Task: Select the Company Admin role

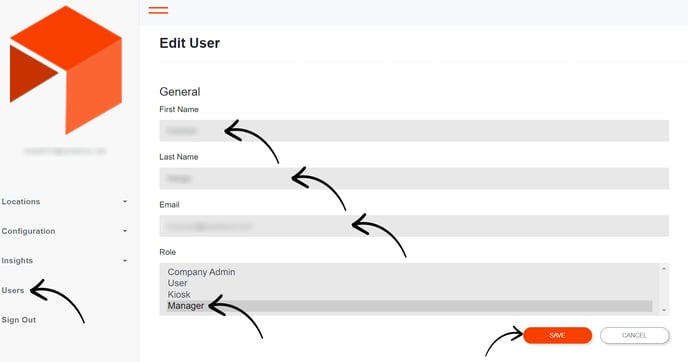Action: click(x=201, y=272)
